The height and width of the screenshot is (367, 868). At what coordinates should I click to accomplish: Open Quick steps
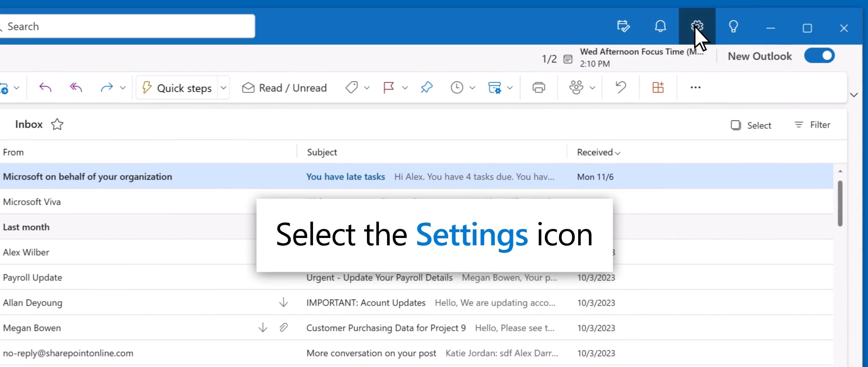177,88
